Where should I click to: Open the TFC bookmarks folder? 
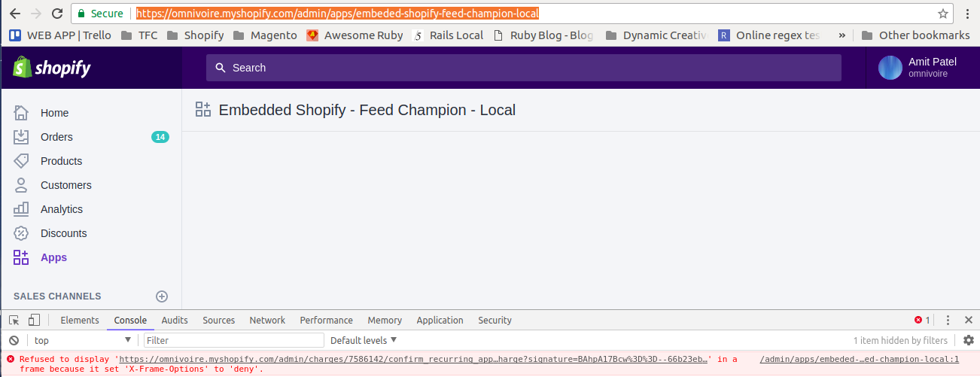point(139,35)
